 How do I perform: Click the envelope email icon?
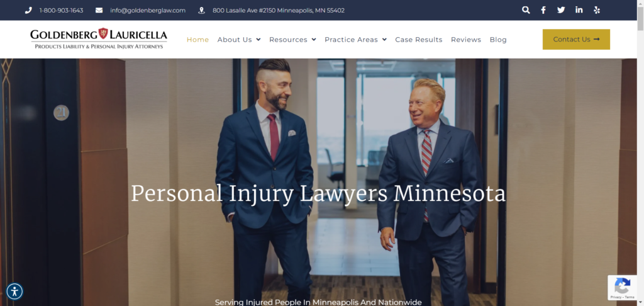[99, 10]
